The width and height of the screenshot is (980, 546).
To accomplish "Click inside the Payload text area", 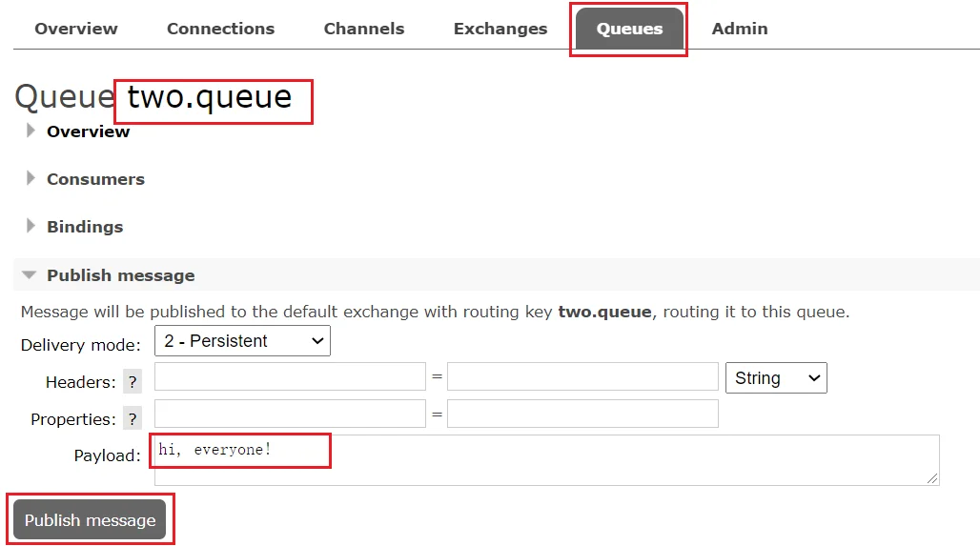I will [547, 460].
